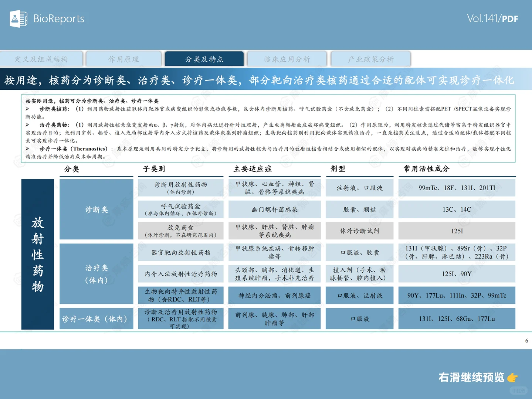
Task: Click the book icon inside the BioReports logo
Action: click(x=23, y=18)
